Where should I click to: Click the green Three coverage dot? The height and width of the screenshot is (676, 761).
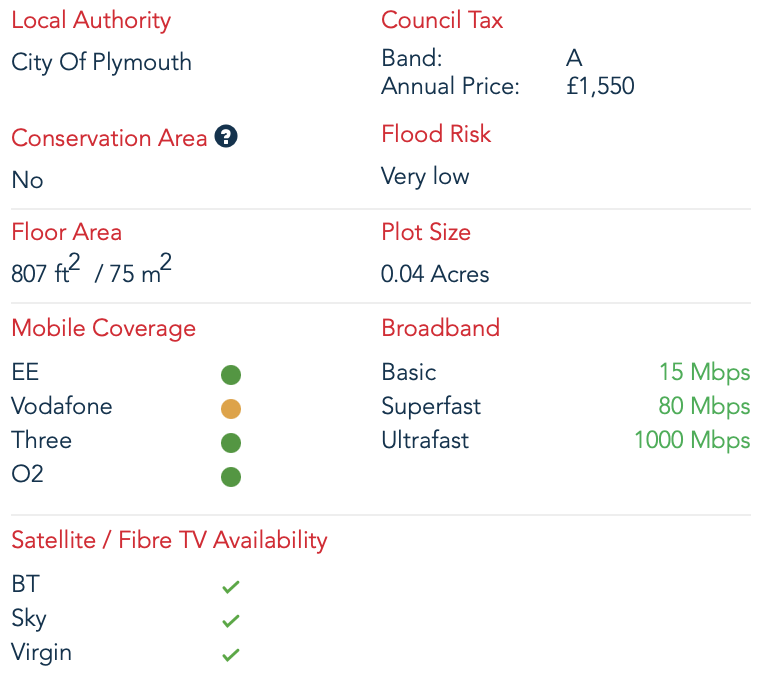231,443
